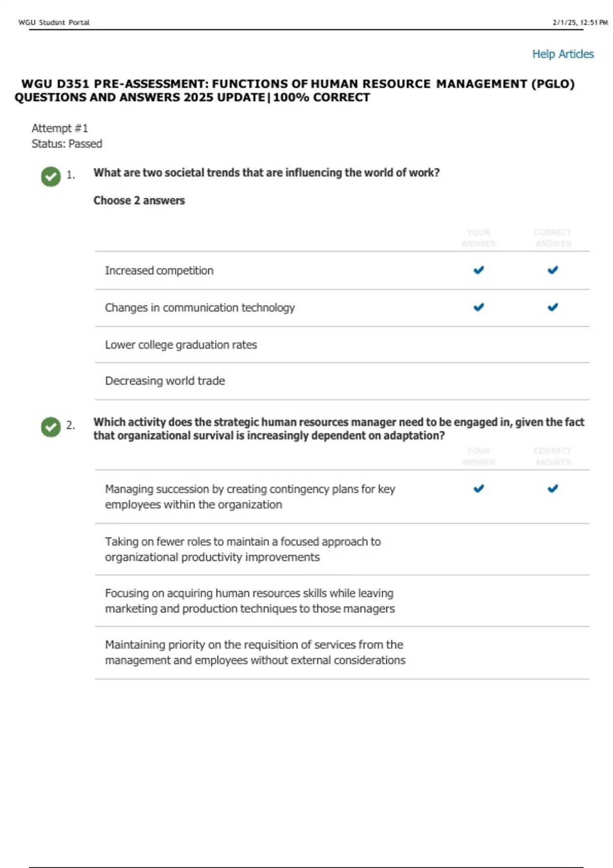Image resolution: width=613 pixels, height=868 pixels.
Task: Click Your Answer checkmark for communication technology
Action: pos(479,307)
